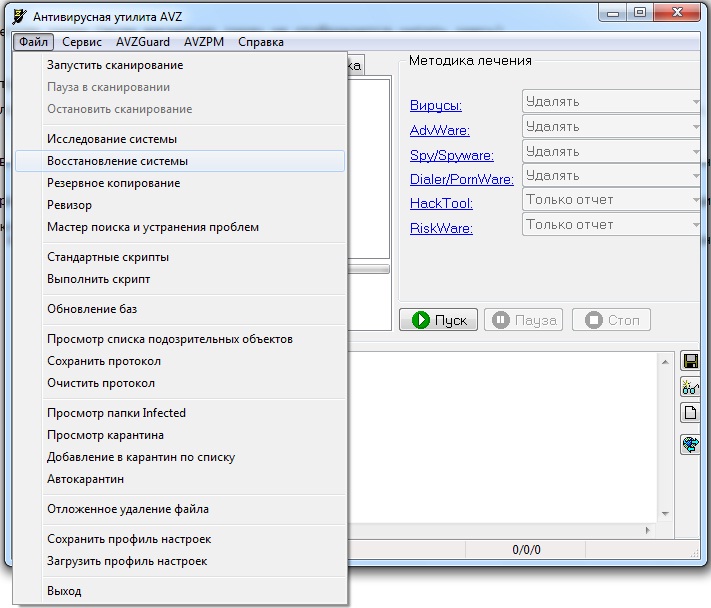Viewport: 711px width, 608px height.
Task: Close the AVZ window
Action: click(x=677, y=13)
